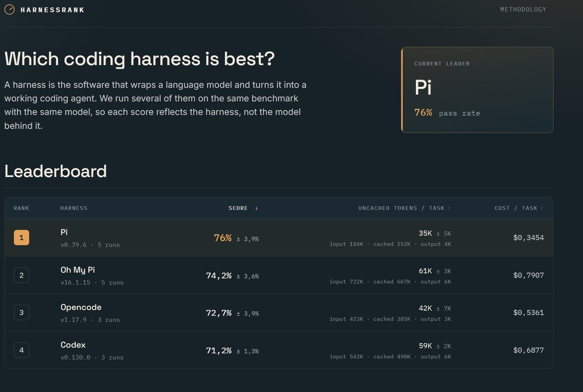Click the Rank column header

pyautogui.click(x=21, y=208)
